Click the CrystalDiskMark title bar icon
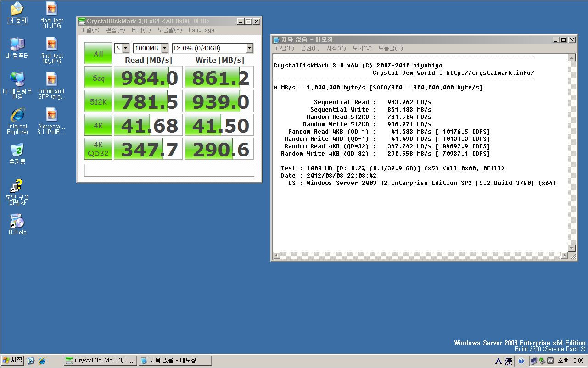This screenshot has width=588, height=368. click(x=82, y=21)
